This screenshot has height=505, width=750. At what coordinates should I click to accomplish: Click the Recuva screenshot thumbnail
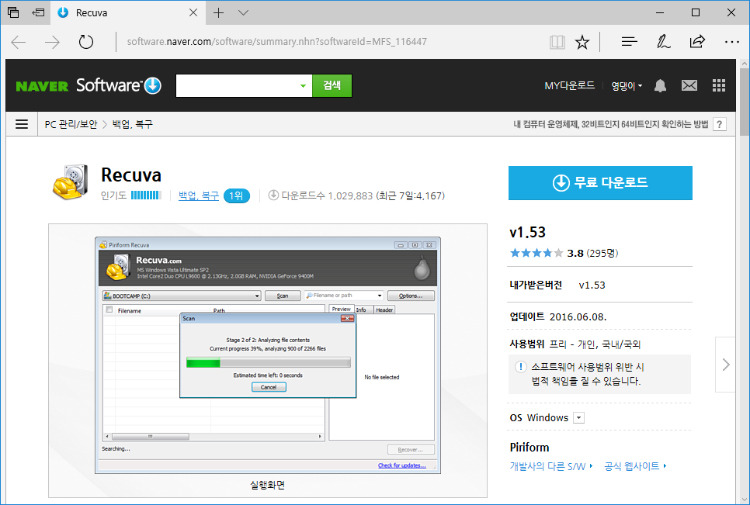coord(267,355)
